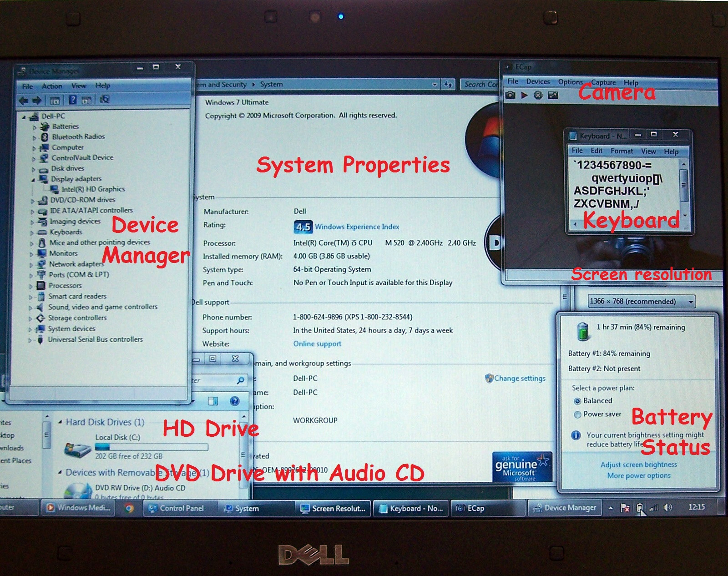This screenshot has height=576, width=728.
Task: Expand Bluetooth Radios in the device tree
Action: pyautogui.click(x=35, y=138)
